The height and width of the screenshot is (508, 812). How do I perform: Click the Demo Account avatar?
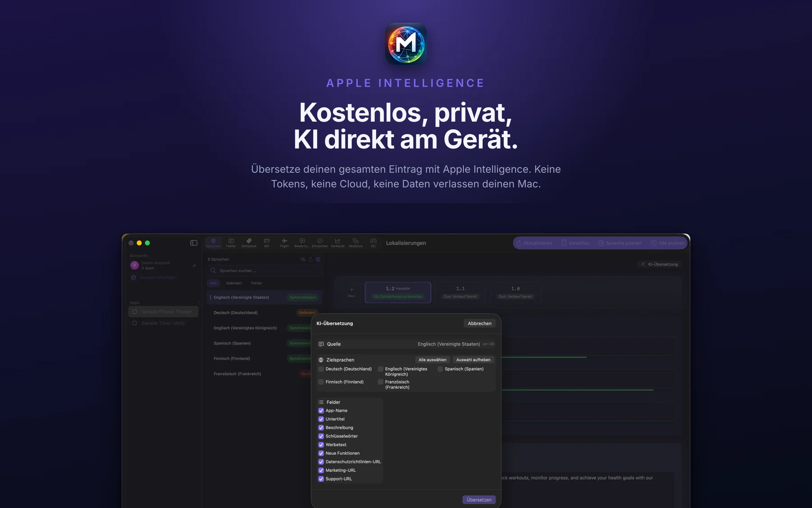click(134, 265)
